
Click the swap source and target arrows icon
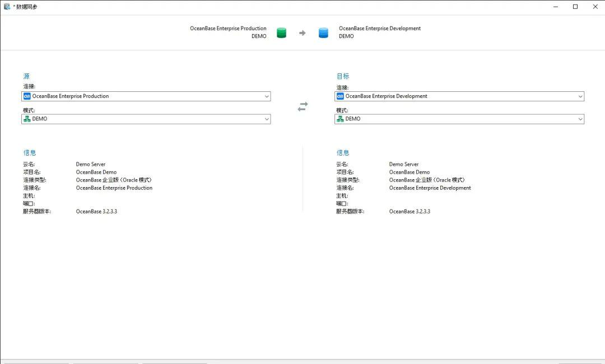tap(302, 107)
